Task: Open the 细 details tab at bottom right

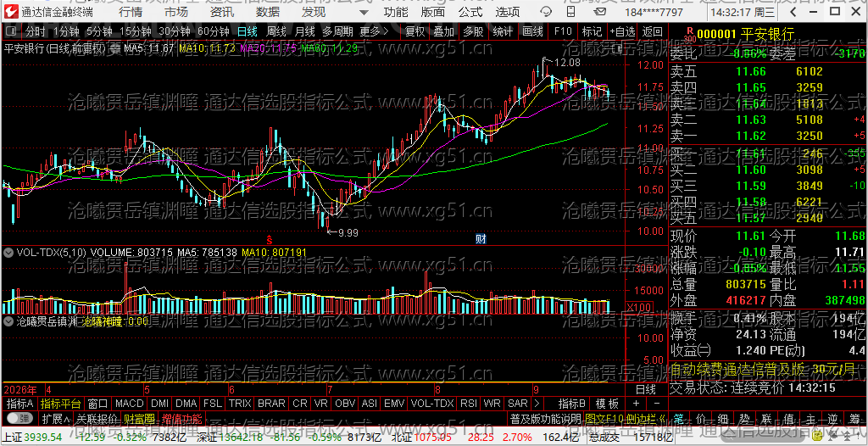Action: pyautogui.click(x=723, y=418)
